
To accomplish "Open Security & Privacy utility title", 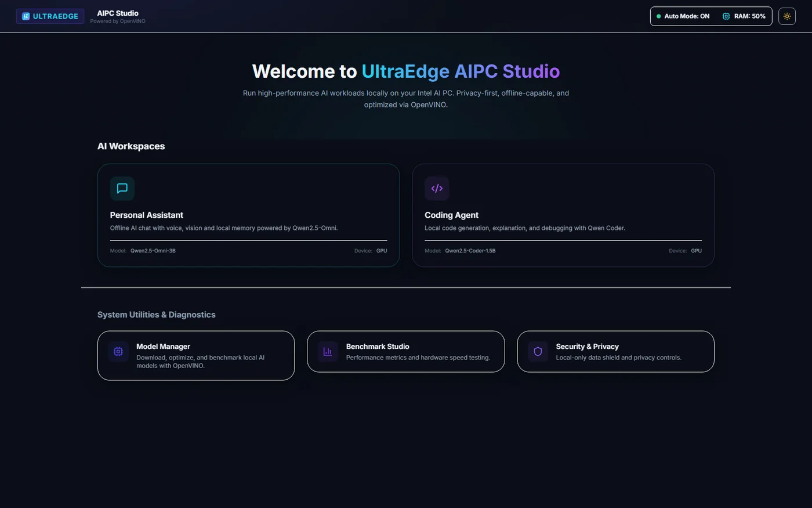I will (x=587, y=347).
